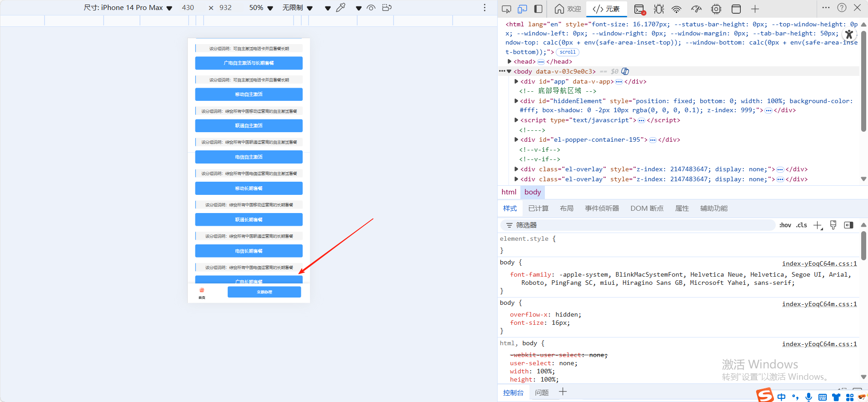Viewport: 868px width, 402px height.
Task: Switch to the 元素 (Elements) tab
Action: tap(606, 9)
